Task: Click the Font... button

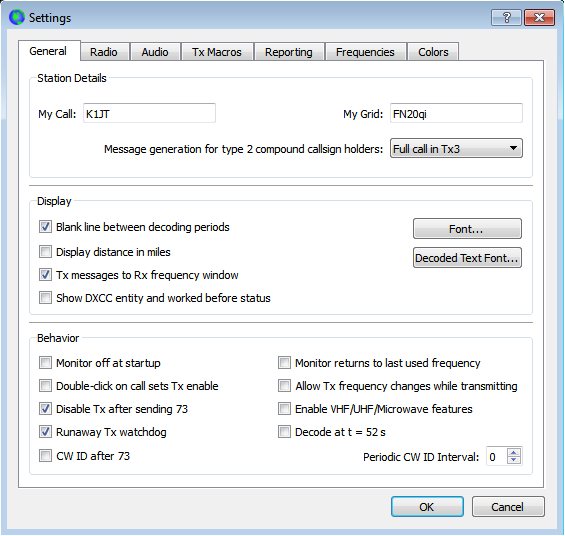Action: [x=467, y=229]
